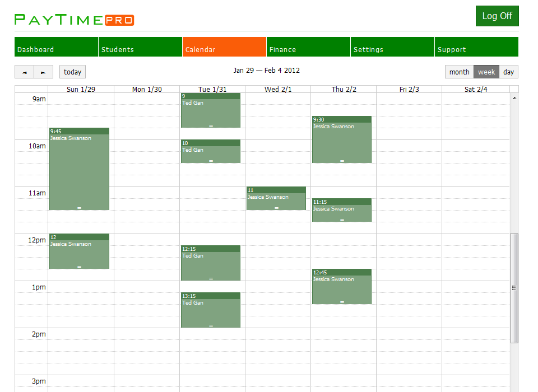Image resolution: width=538 pixels, height=392 pixels.
Task: Go to previous week arrow
Action: pyautogui.click(x=24, y=72)
